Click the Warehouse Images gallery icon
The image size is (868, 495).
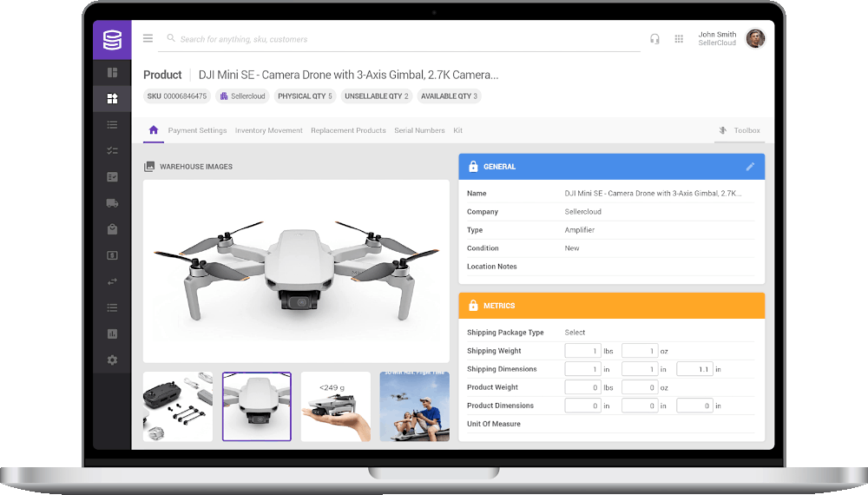149,167
